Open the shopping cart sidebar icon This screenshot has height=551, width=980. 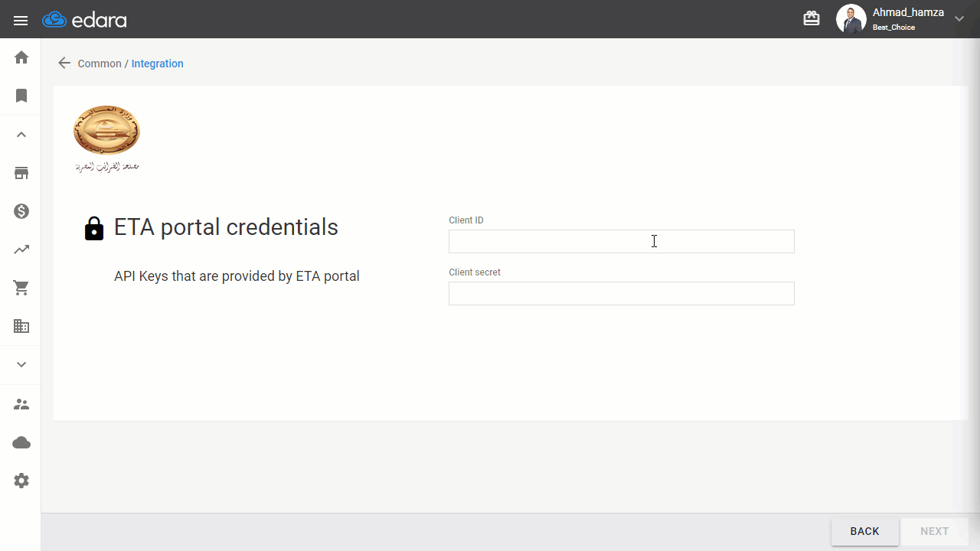click(x=21, y=288)
